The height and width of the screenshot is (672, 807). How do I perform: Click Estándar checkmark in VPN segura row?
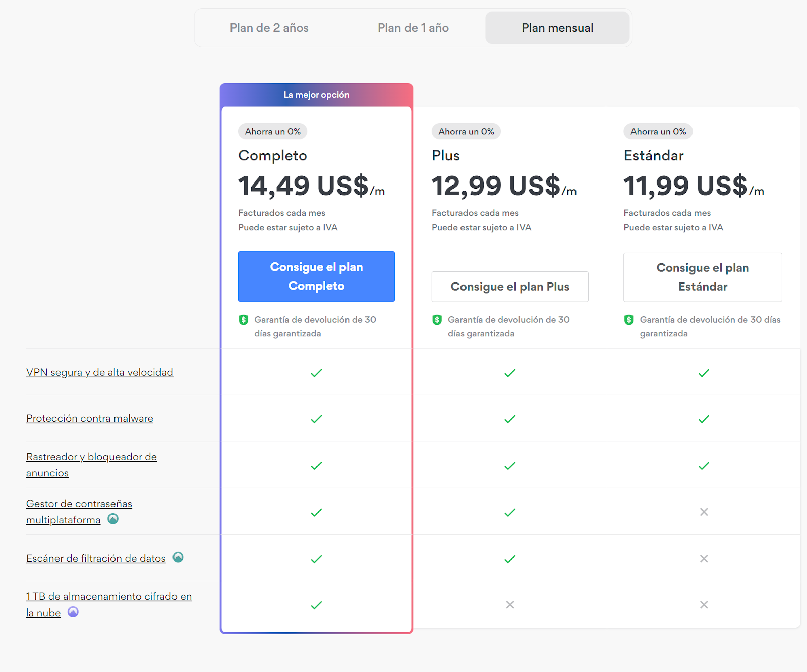pyautogui.click(x=704, y=373)
